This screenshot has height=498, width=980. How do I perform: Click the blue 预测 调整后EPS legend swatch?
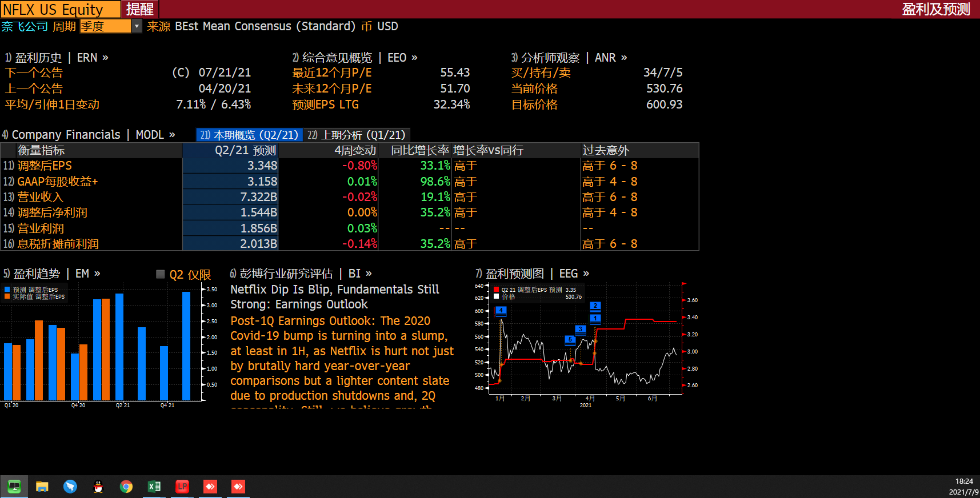[7, 290]
